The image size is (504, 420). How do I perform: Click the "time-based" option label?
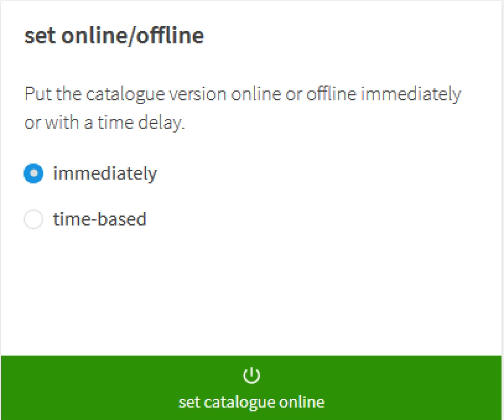click(100, 219)
